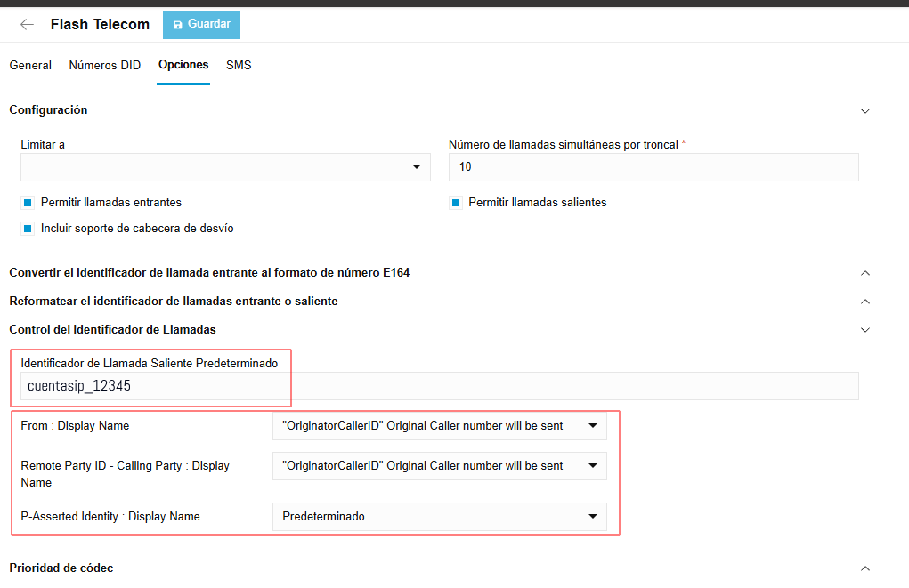Click the Identificador de Llamada Saliente Predeterminado label
Screen dimensions: 909x588
(149, 363)
